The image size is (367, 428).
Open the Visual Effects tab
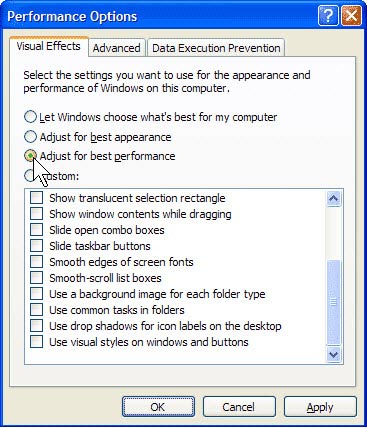point(49,46)
